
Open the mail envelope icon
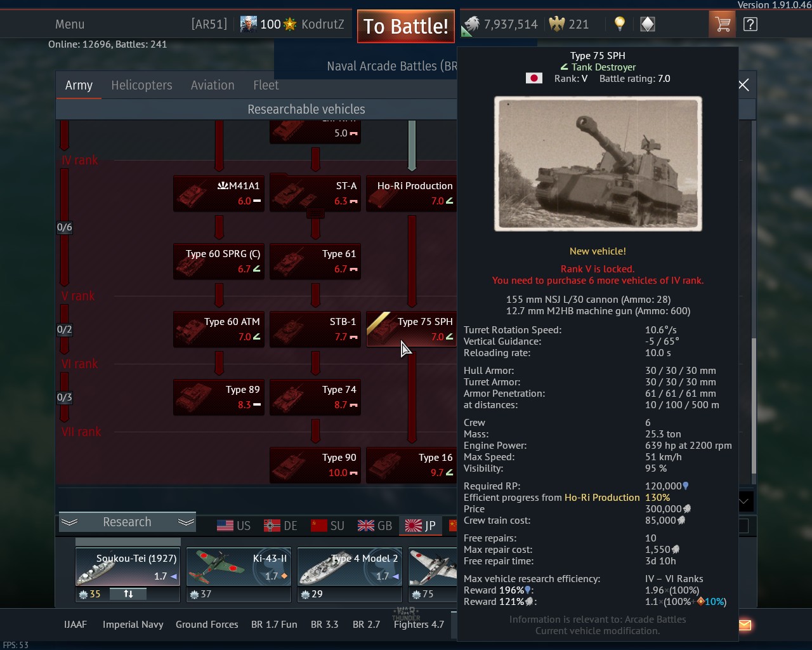point(745,625)
